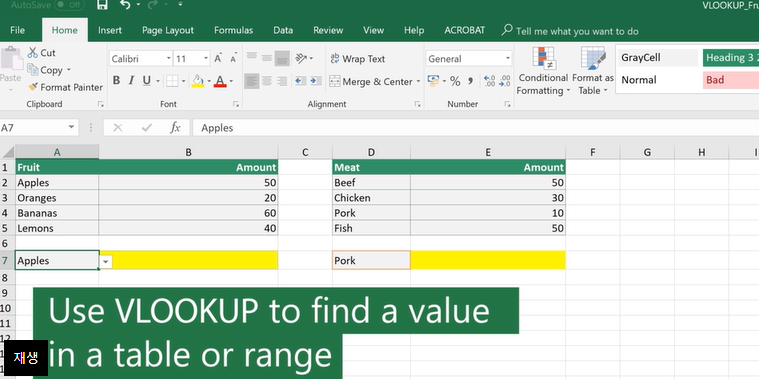The width and height of the screenshot is (759, 379).
Task: Apply red Font Color
Action: pos(220,80)
